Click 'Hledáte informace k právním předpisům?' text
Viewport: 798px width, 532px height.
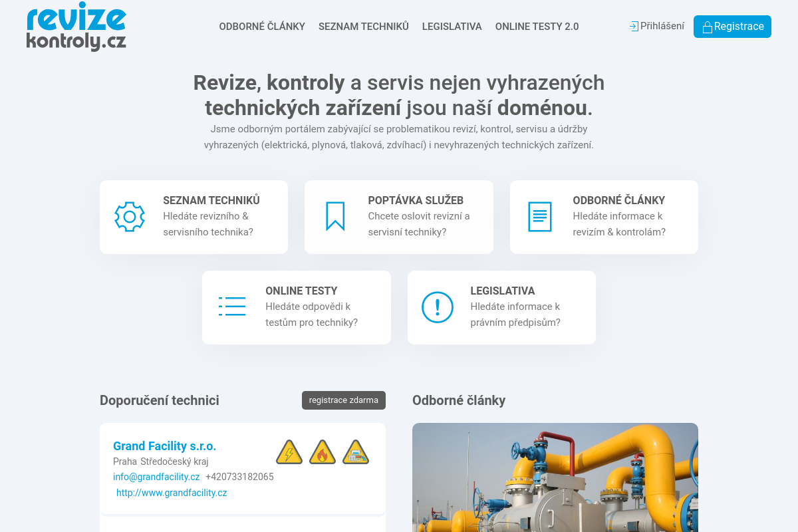tap(515, 315)
